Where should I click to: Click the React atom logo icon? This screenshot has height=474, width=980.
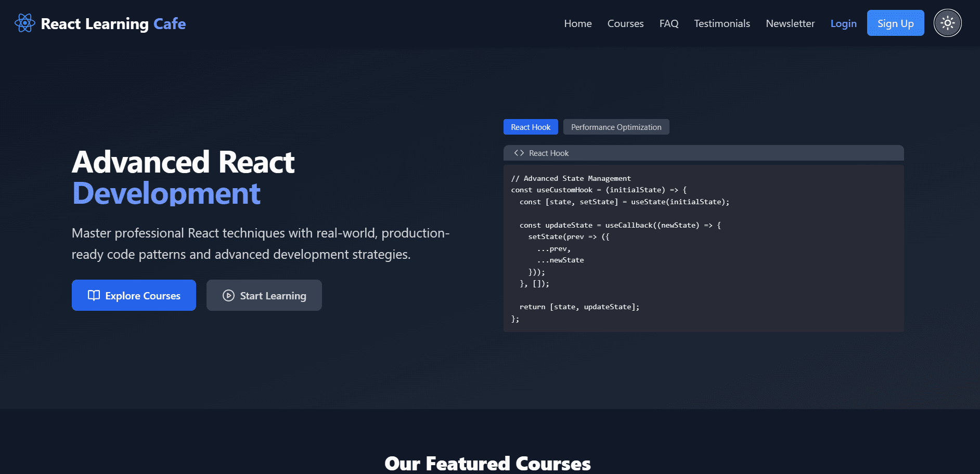(24, 23)
